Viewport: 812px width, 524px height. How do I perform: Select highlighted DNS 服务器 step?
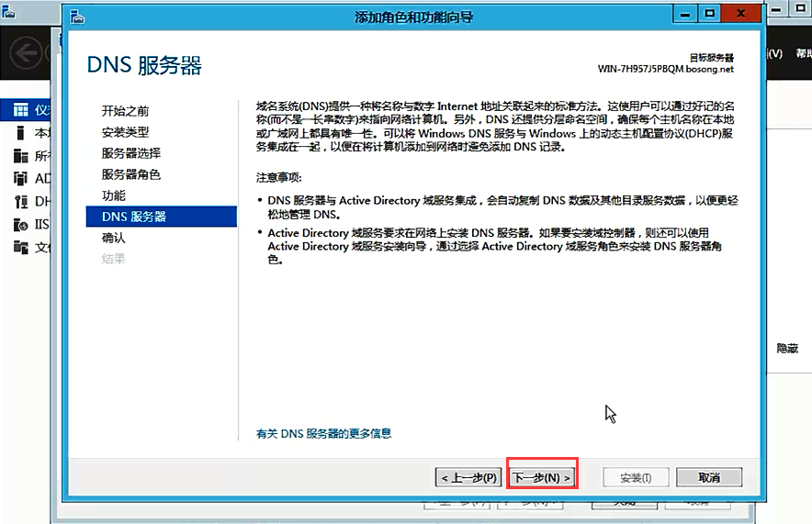[x=161, y=217]
